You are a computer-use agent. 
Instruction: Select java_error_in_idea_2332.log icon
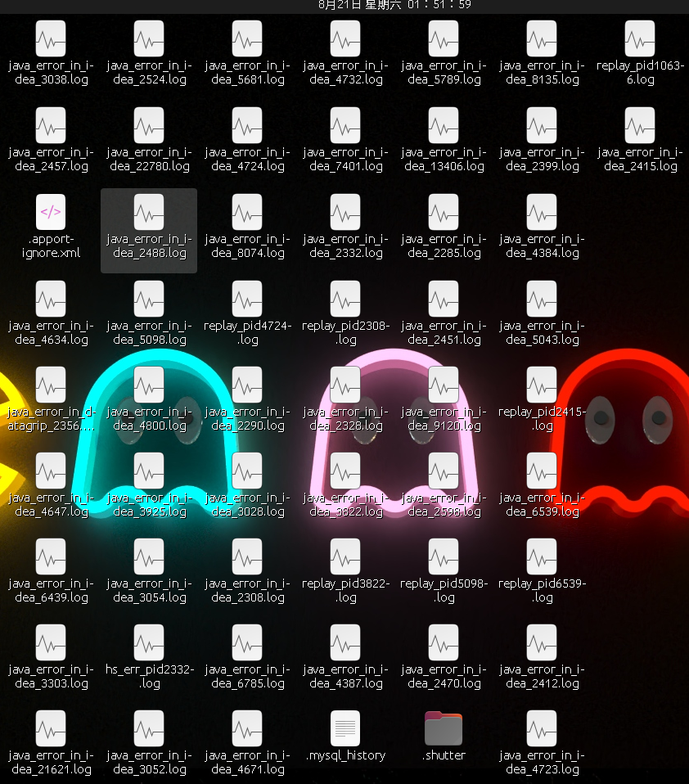pyautogui.click(x=345, y=212)
